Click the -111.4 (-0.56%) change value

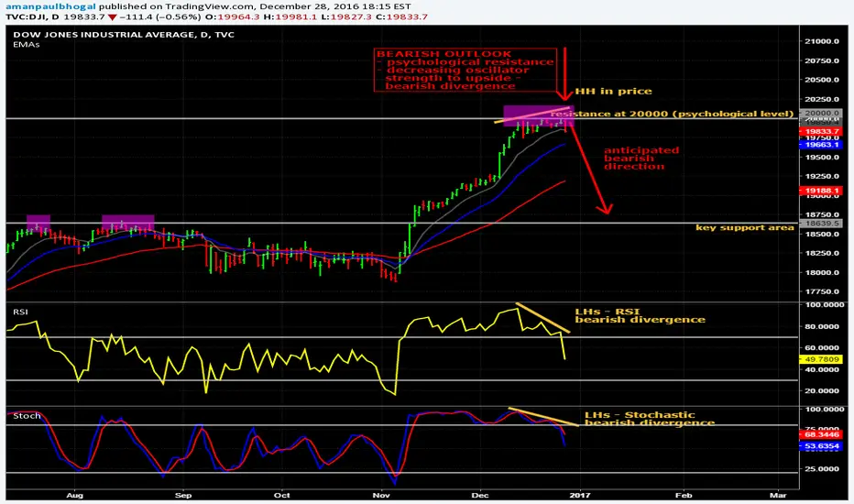159,16
